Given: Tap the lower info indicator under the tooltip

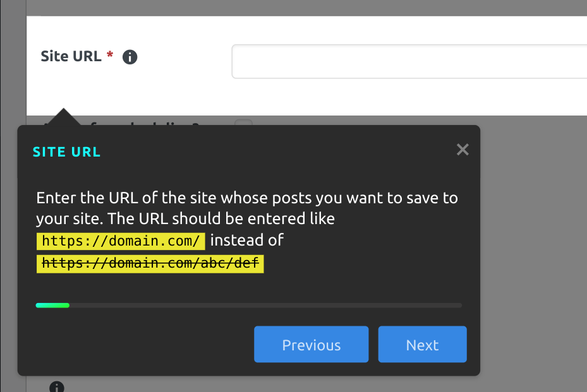Looking at the screenshot, I should click(x=56, y=387).
